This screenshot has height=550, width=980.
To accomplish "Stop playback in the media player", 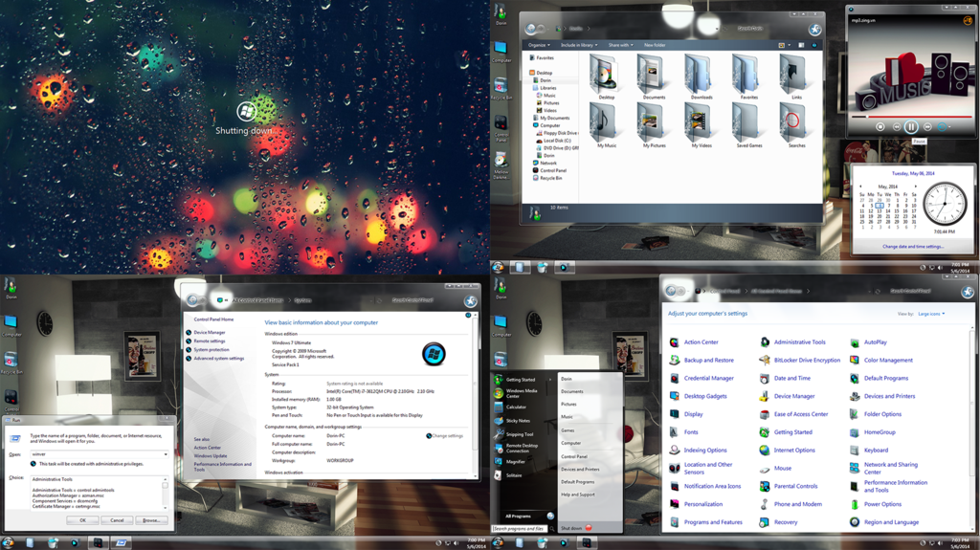I will click(x=880, y=127).
